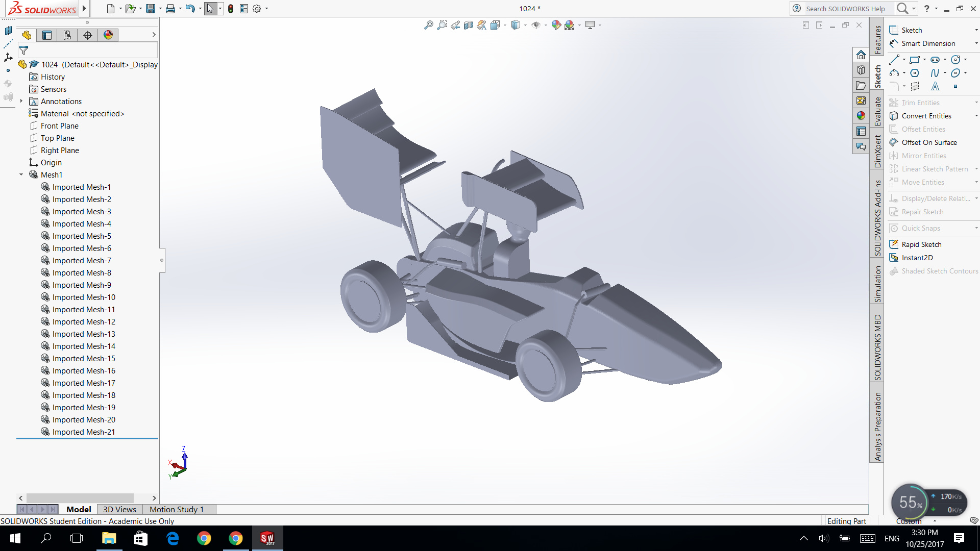Open the Hide/Show Items eye dropdown

pos(545,25)
